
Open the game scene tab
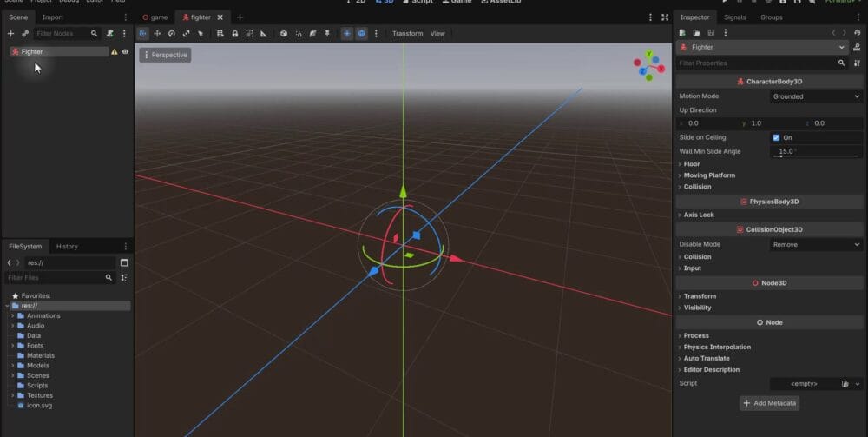[155, 17]
